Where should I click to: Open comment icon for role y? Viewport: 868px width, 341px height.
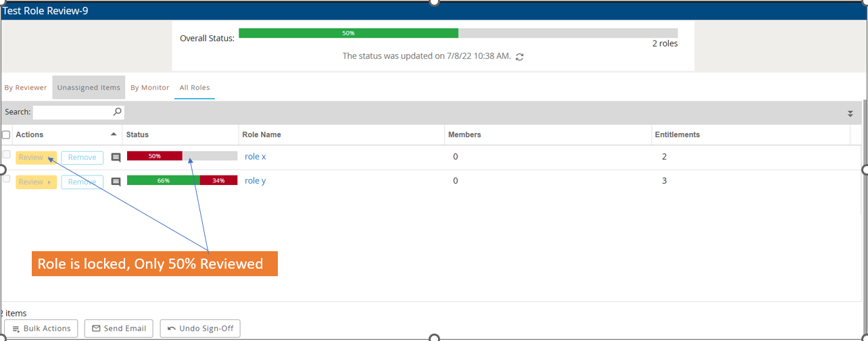(116, 182)
